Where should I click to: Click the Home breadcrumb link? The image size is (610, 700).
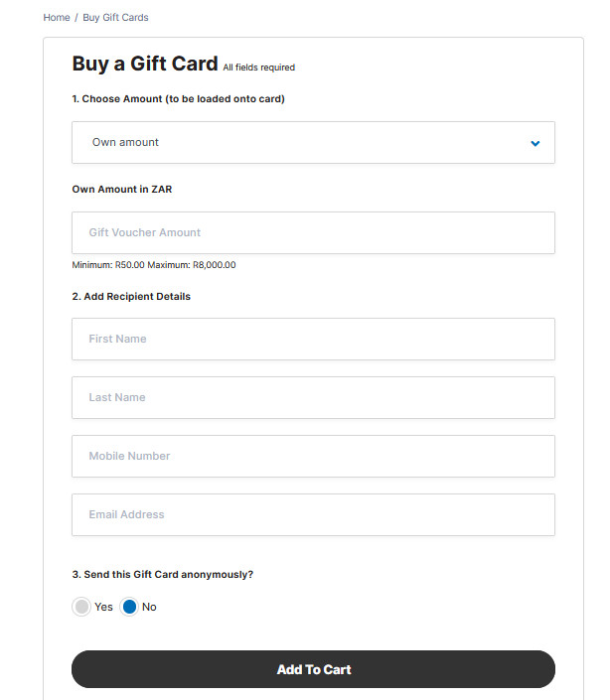(57, 18)
